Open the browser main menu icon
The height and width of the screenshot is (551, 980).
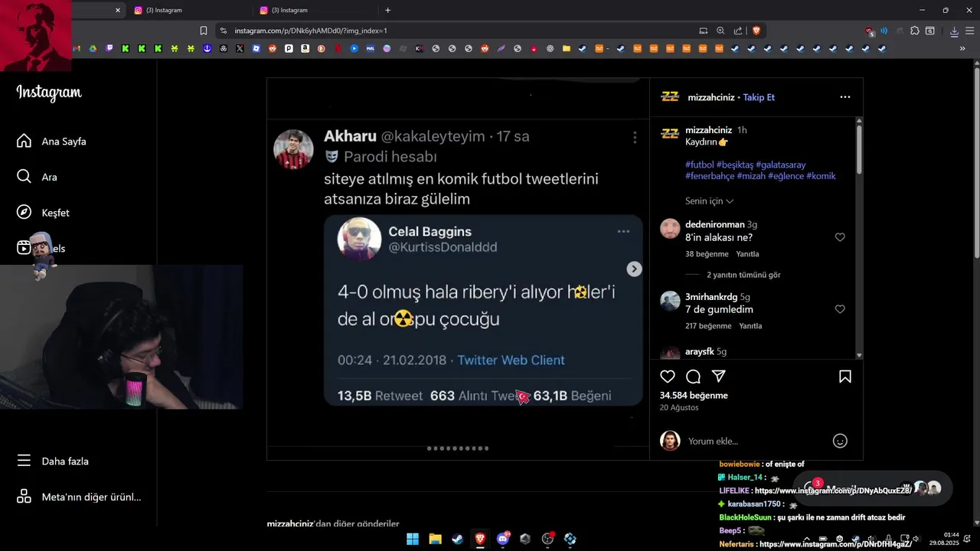[970, 31]
